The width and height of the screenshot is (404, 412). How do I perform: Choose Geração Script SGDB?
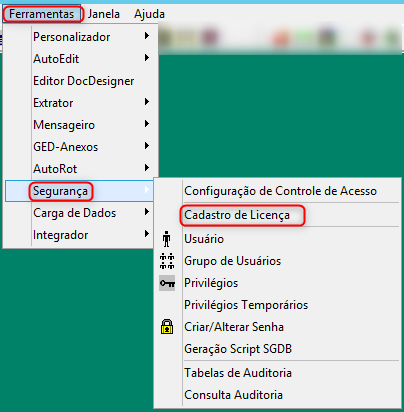point(238,349)
